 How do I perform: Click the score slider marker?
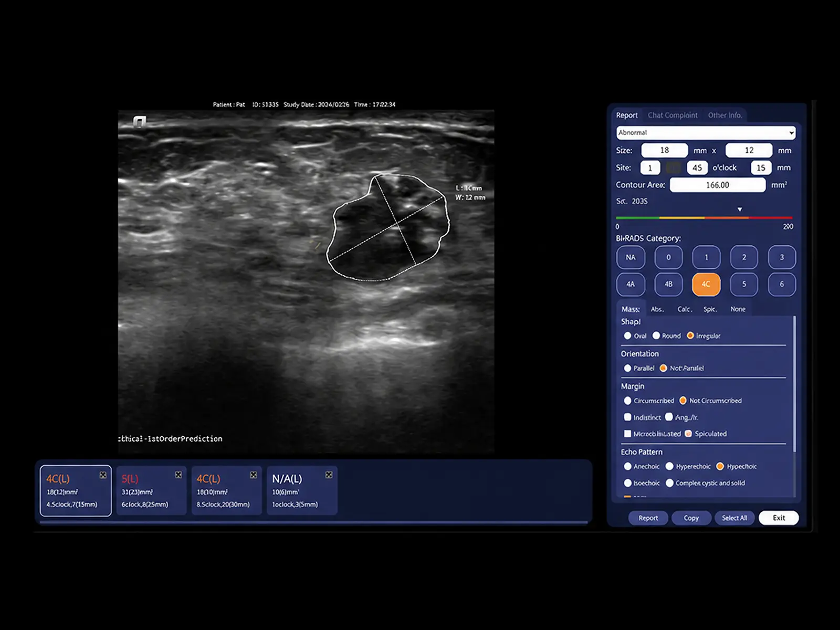click(740, 209)
